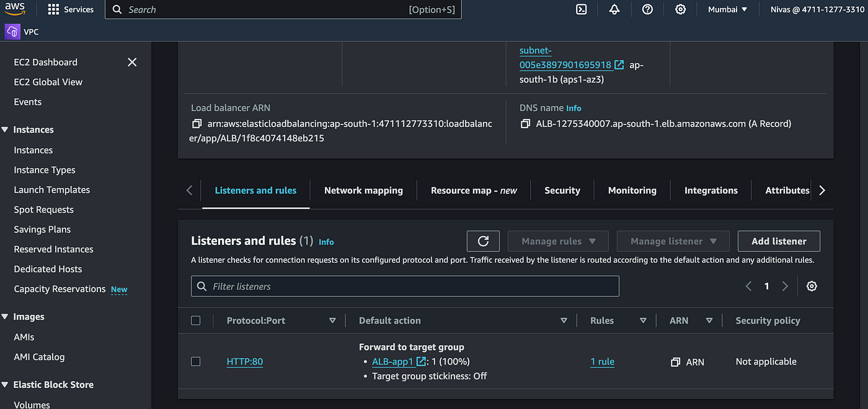
Task: Open Info link next to DNS name
Action: click(x=573, y=108)
